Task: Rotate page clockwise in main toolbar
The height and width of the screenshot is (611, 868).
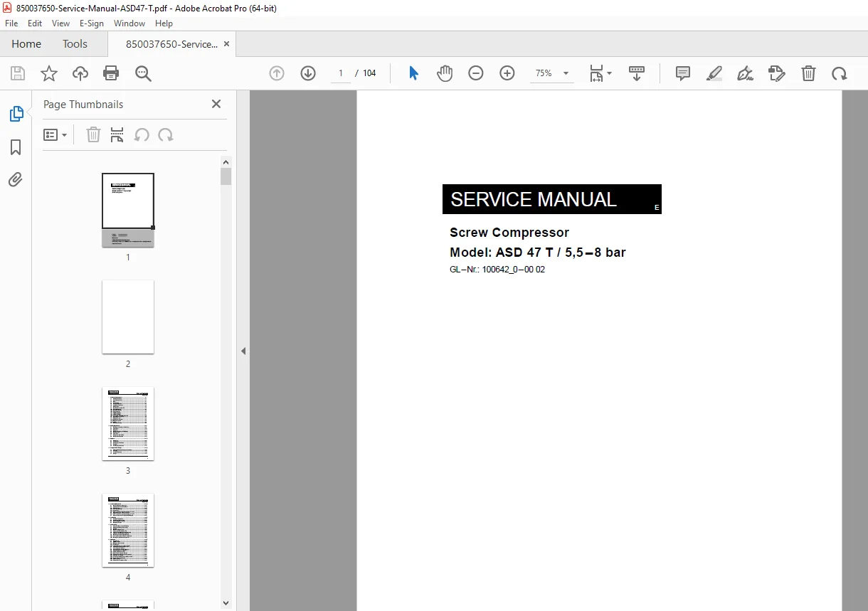Action: click(x=840, y=73)
